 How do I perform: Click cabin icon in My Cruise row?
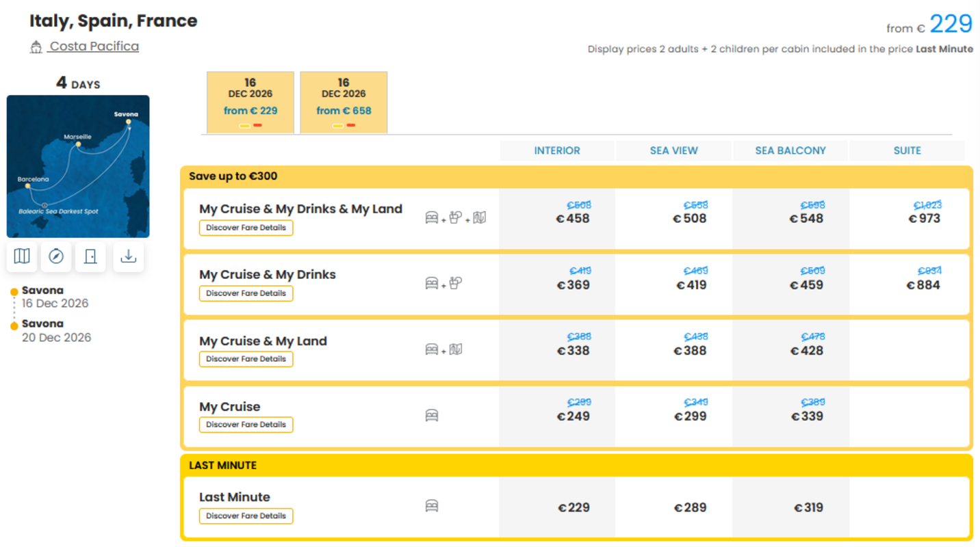(432, 416)
